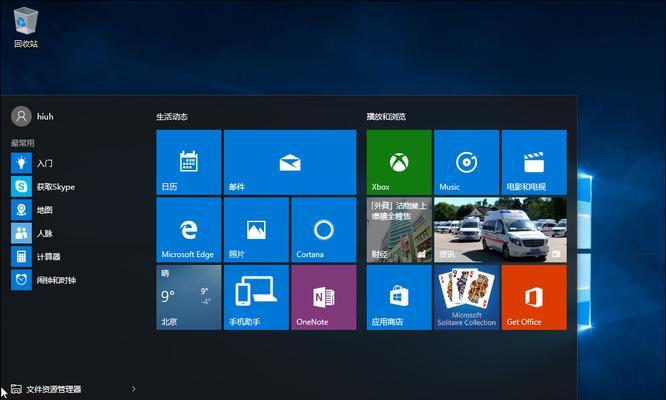Image resolution: width=666 pixels, height=400 pixels.
Task: Launch the OneNote tile
Action: tap(324, 297)
